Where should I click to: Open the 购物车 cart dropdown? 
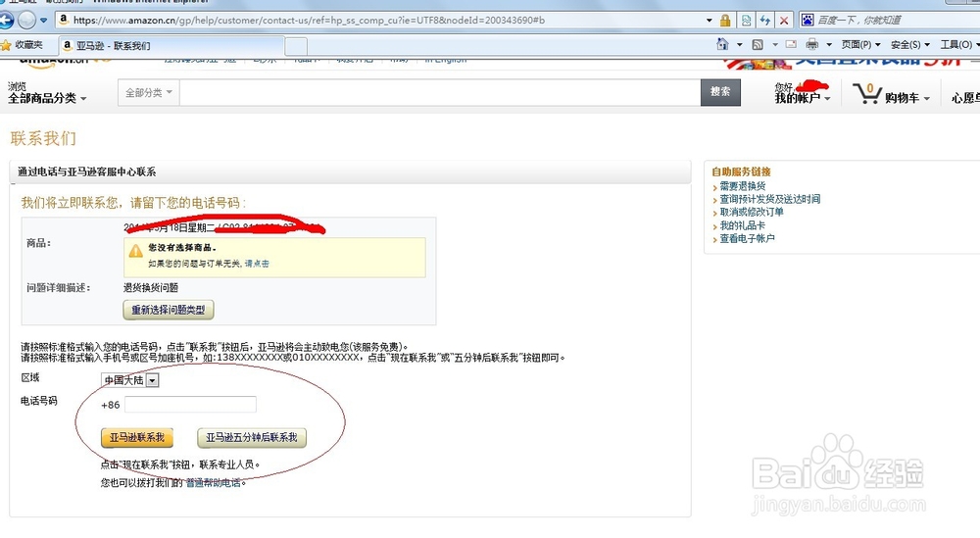pyautogui.click(x=906, y=98)
